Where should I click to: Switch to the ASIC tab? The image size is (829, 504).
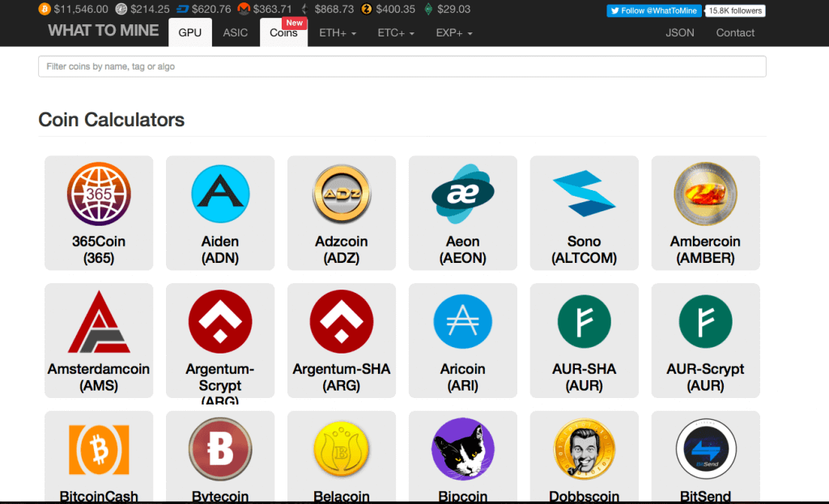[236, 33]
